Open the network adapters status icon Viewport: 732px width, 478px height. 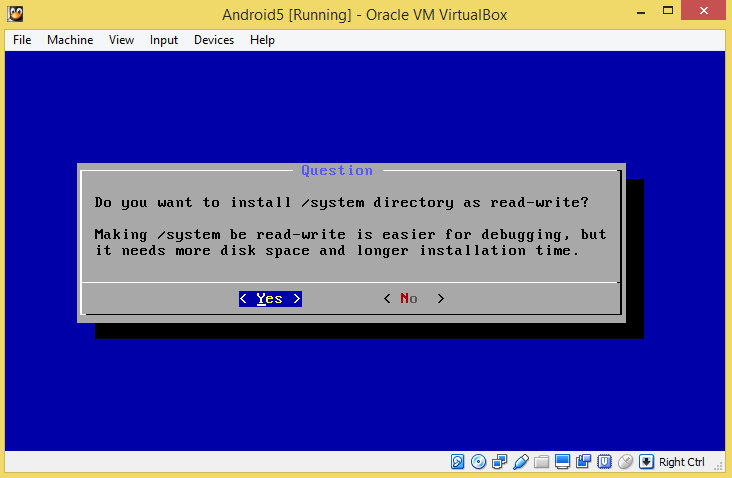(x=500, y=462)
